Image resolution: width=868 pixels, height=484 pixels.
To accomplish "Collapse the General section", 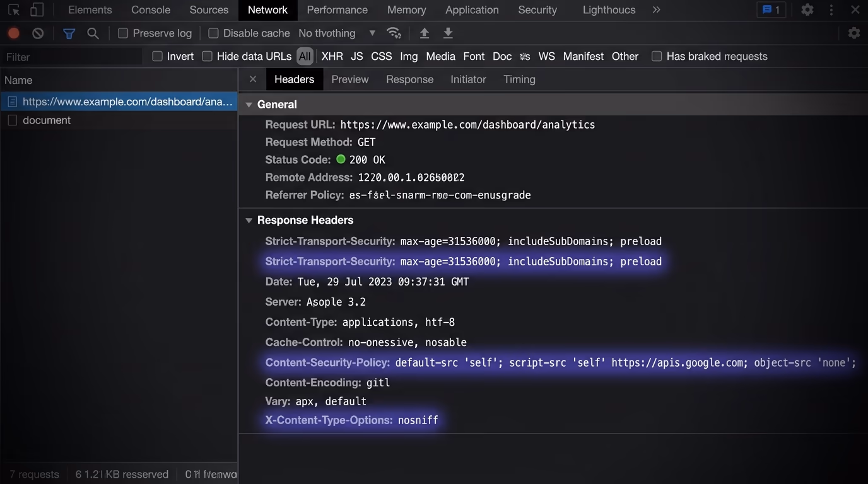I will [249, 105].
